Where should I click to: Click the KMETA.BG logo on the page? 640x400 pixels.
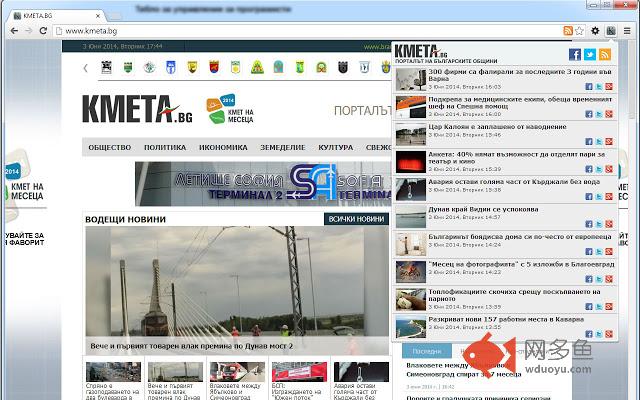(x=137, y=109)
